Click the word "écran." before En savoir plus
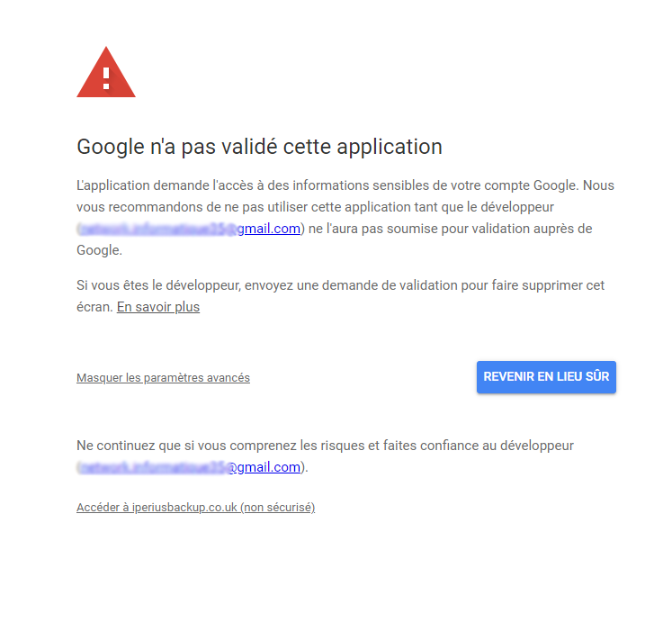This screenshot has height=640, width=672. (94, 307)
